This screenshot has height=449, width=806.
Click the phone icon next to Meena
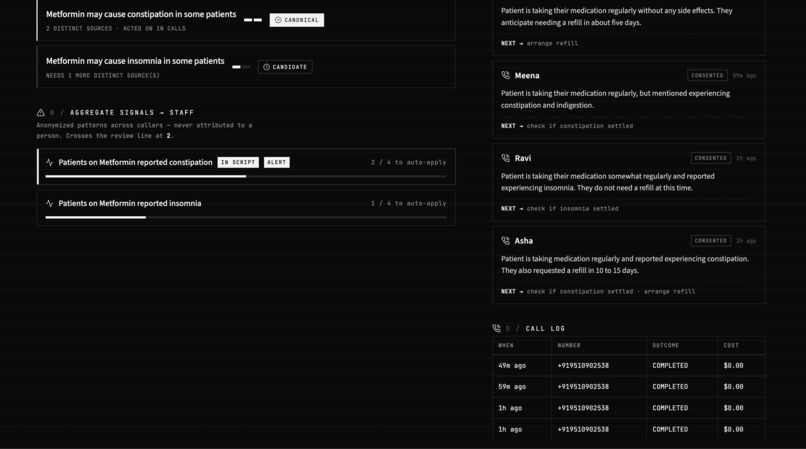pos(505,75)
